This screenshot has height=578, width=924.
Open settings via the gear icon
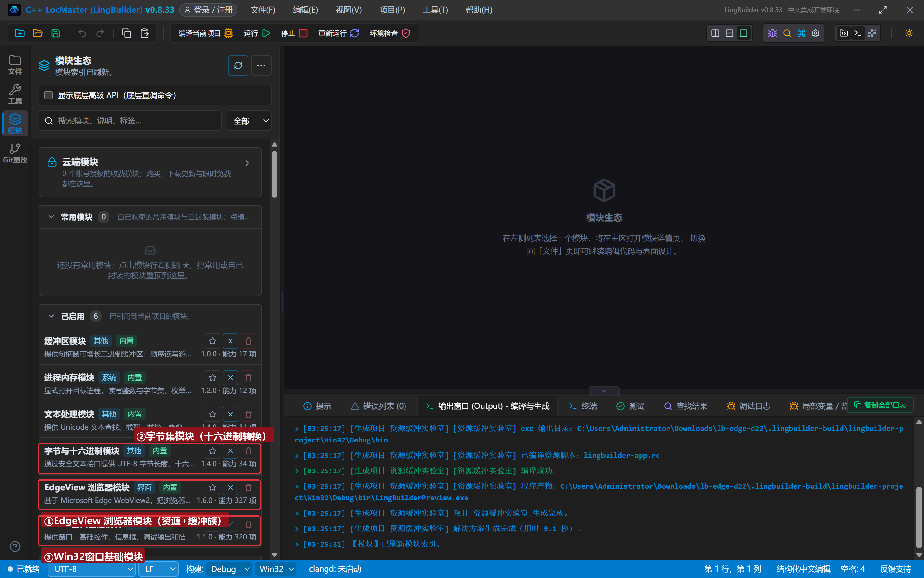[x=815, y=33]
